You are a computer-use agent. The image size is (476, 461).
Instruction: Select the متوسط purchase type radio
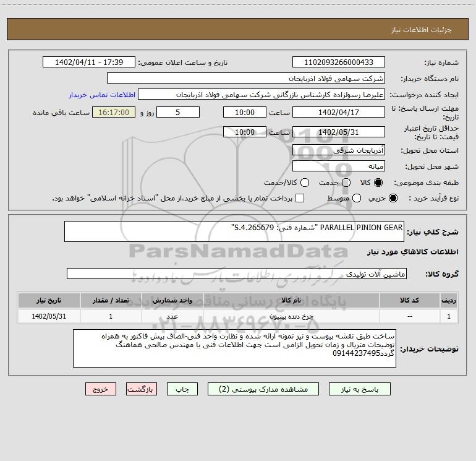point(357,198)
